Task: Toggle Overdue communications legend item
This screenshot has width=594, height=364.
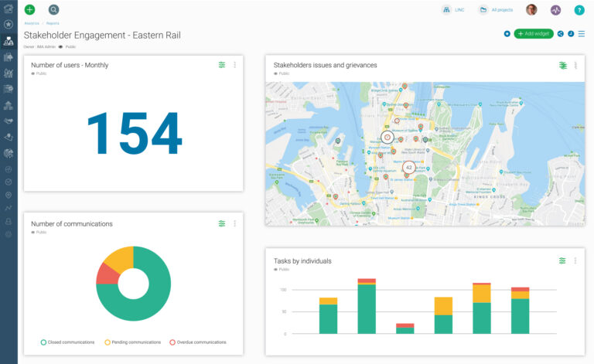Action: 198,342
